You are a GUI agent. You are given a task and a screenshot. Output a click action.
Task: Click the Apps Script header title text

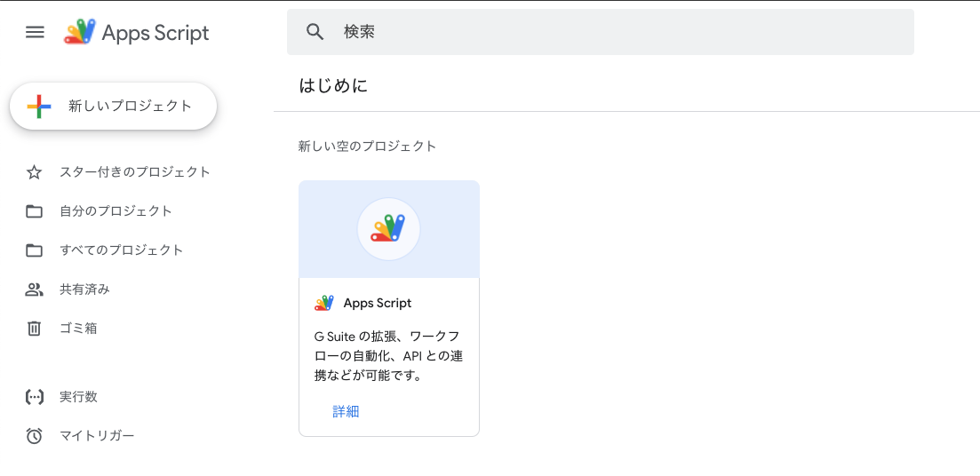click(x=155, y=33)
